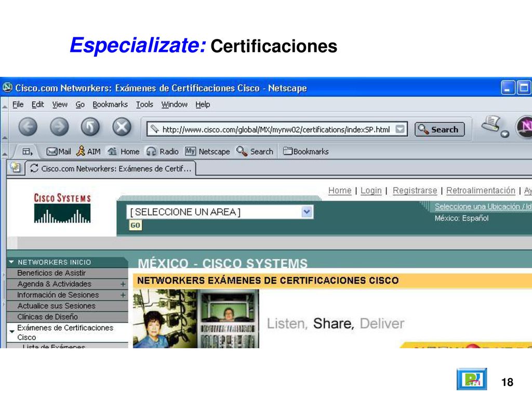Follow the Login link
The image size is (532, 399).
371,191
